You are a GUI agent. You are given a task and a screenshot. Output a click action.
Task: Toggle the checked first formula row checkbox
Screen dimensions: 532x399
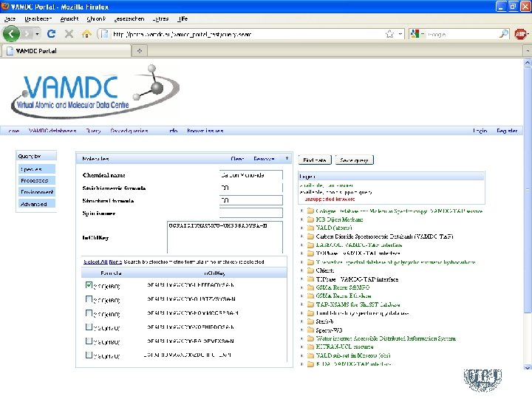coord(89,285)
